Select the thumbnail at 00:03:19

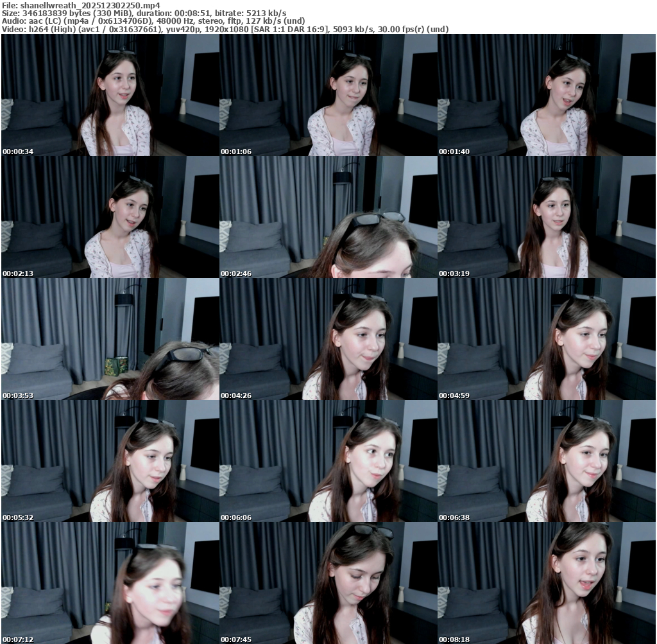tap(547, 217)
